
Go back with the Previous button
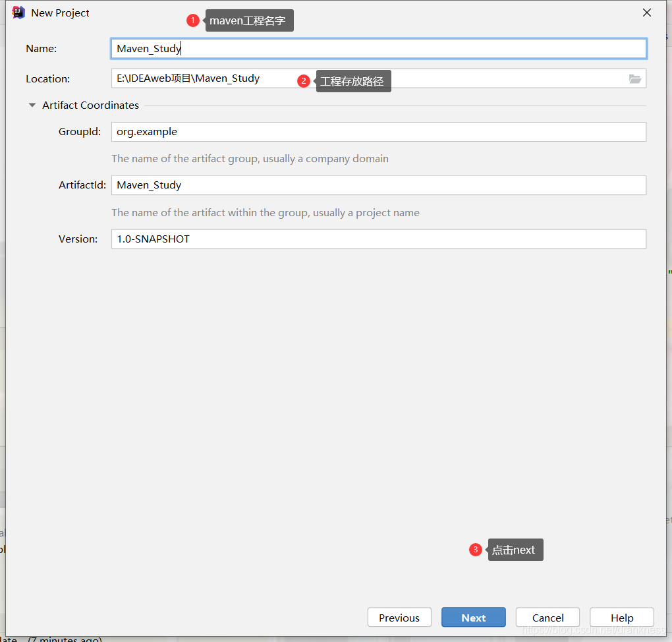click(399, 617)
